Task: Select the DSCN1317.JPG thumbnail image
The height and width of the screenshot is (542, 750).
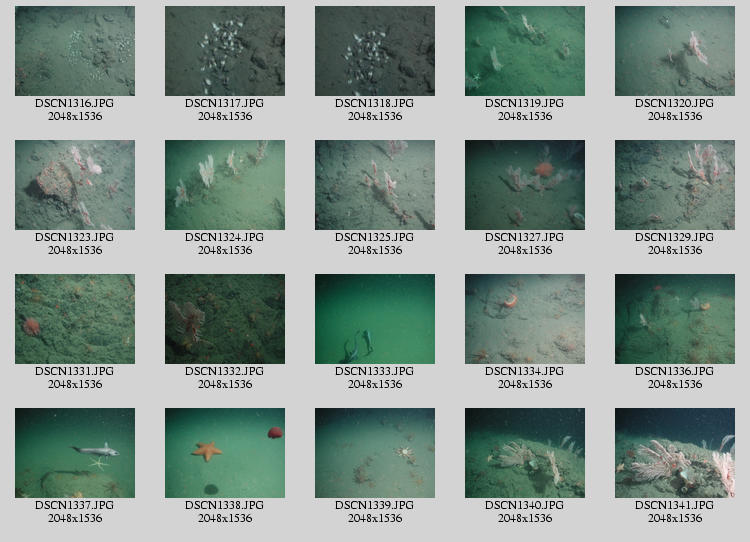Action: coord(225,51)
